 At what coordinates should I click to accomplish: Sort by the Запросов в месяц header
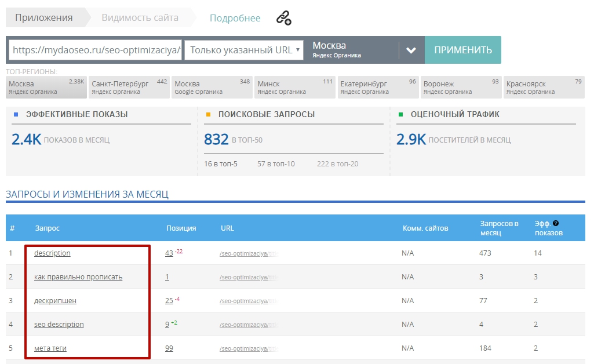499,228
